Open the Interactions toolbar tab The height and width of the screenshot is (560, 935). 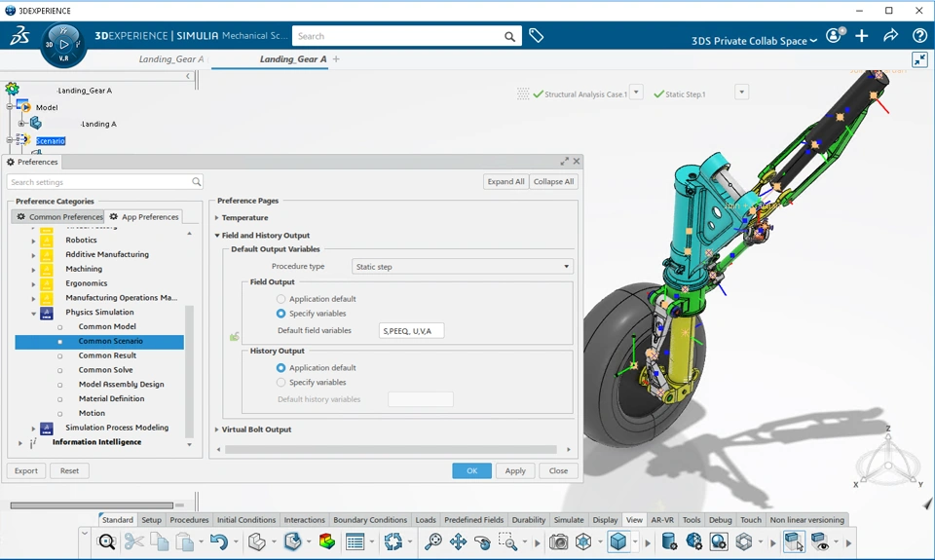coord(304,520)
